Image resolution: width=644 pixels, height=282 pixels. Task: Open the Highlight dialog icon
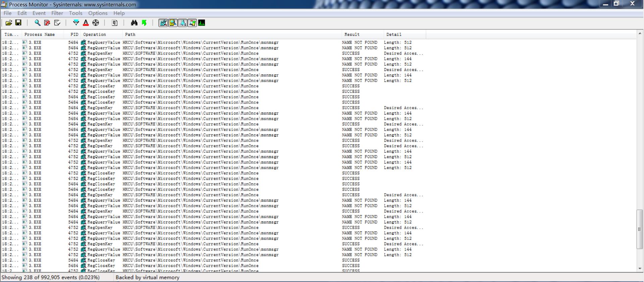pos(86,23)
